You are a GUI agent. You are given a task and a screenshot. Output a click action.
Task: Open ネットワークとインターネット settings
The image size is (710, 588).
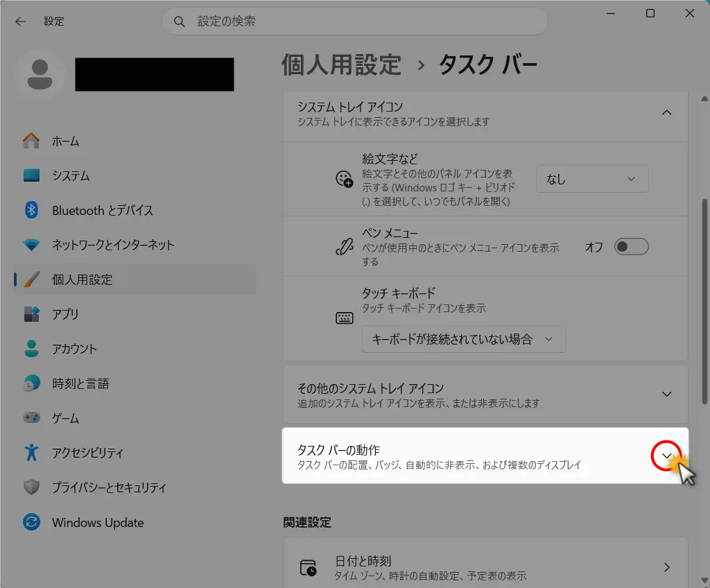click(104, 245)
